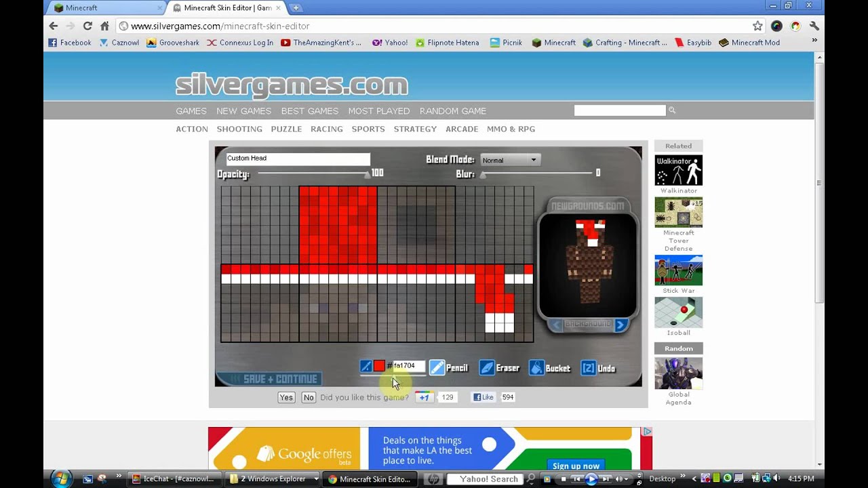Select the Bucket fill tool
This screenshot has height=488, width=868.
click(550, 368)
